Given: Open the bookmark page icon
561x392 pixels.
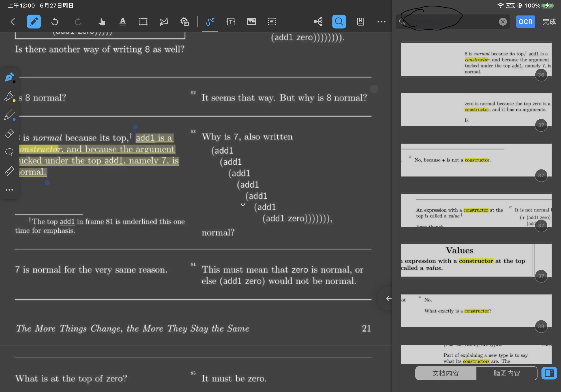Looking at the screenshot, I should [x=360, y=22].
